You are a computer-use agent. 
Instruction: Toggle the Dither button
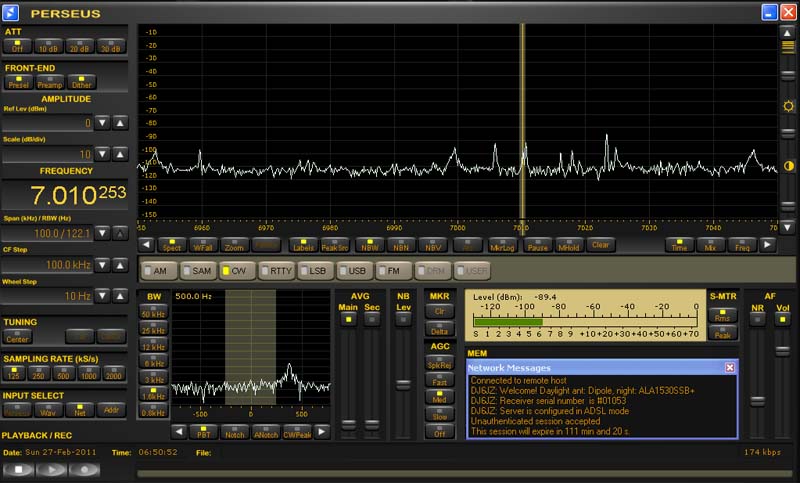click(81, 82)
